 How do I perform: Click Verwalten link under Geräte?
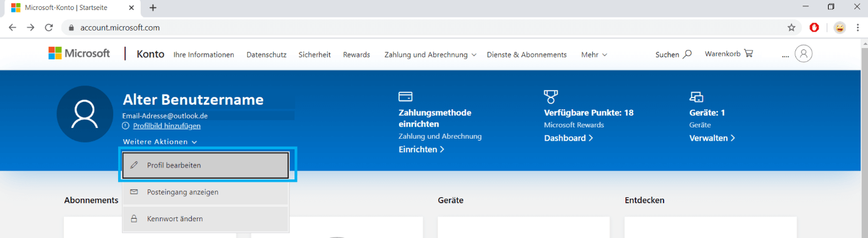(x=712, y=138)
